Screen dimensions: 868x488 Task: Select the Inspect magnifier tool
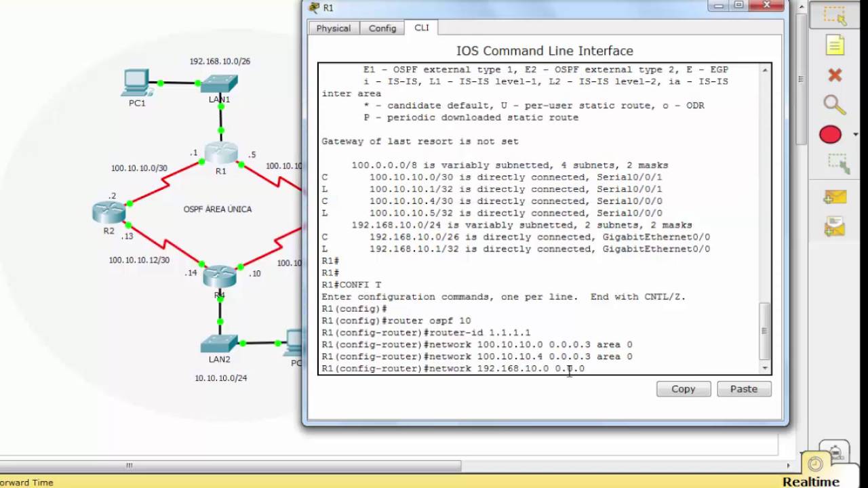[835, 104]
